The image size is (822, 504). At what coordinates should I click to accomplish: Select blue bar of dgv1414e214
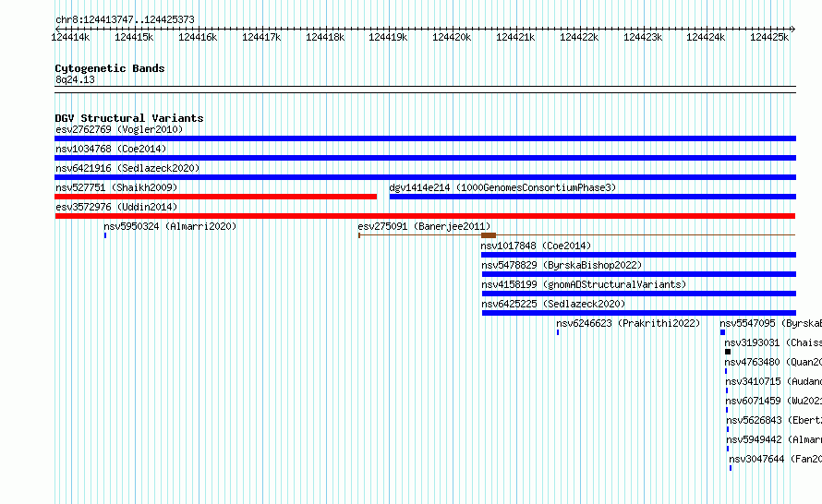pyautogui.click(x=592, y=197)
